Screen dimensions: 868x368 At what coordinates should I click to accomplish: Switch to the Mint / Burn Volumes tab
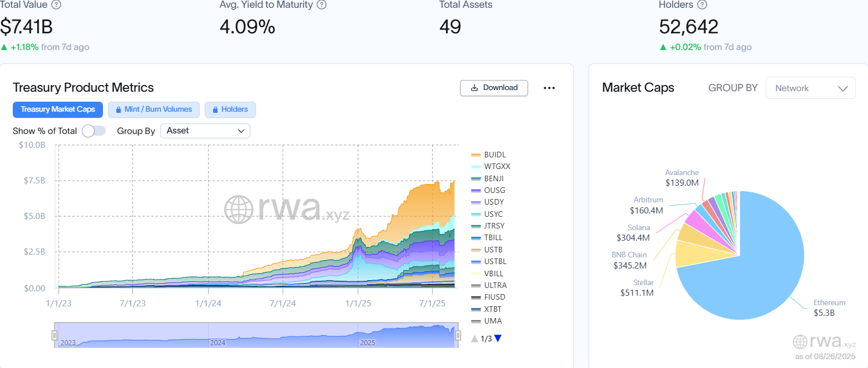point(154,110)
